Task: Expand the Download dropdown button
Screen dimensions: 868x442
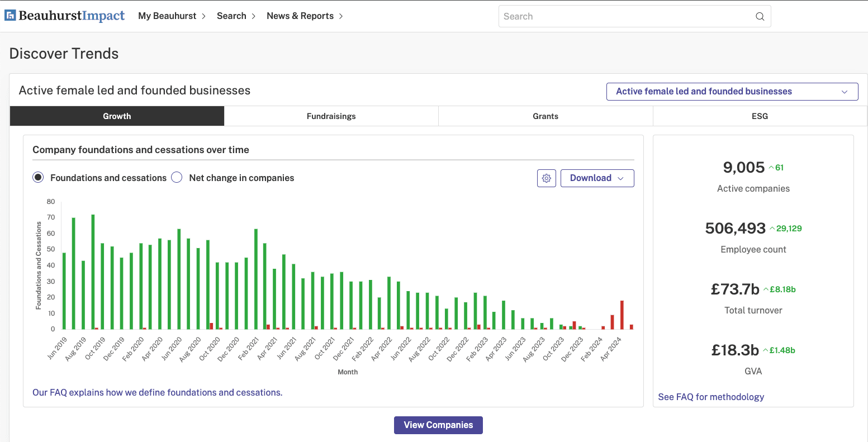Action: coord(597,178)
